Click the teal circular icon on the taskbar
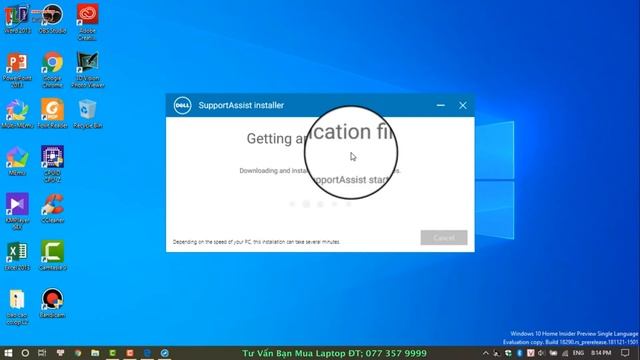Viewport: 640px width, 360px height. pos(165,353)
